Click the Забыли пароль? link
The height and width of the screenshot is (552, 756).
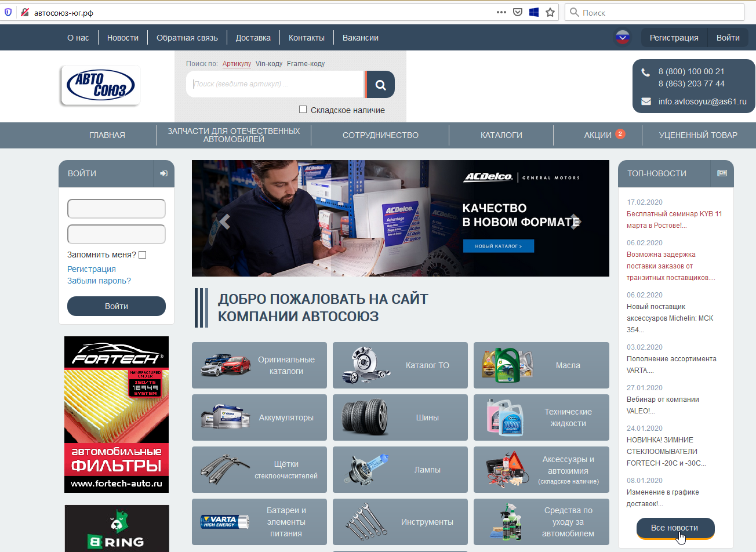[99, 281]
